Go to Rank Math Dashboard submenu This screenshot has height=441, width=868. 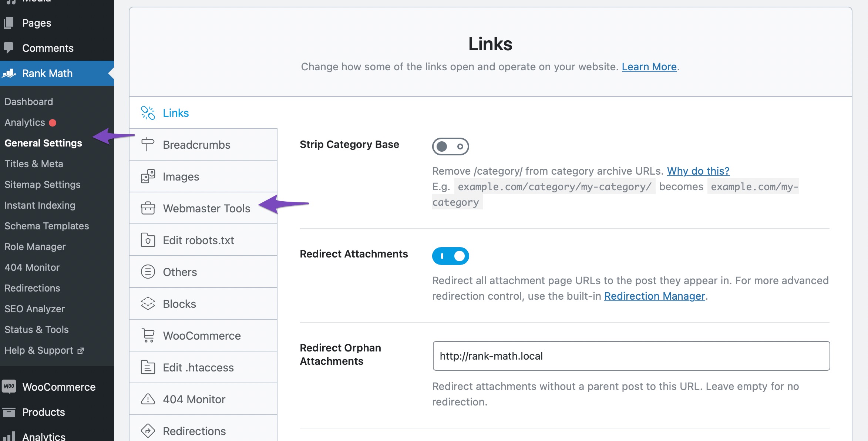click(x=28, y=102)
